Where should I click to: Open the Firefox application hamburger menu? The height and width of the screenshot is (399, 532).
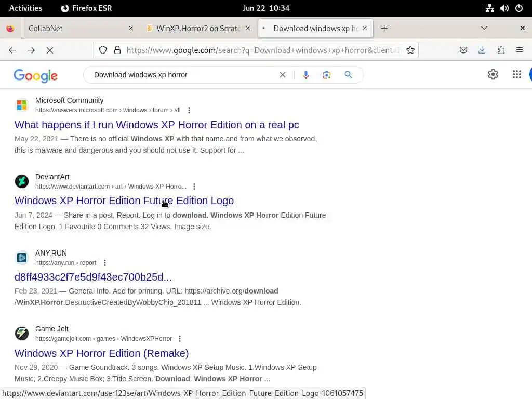point(520,50)
